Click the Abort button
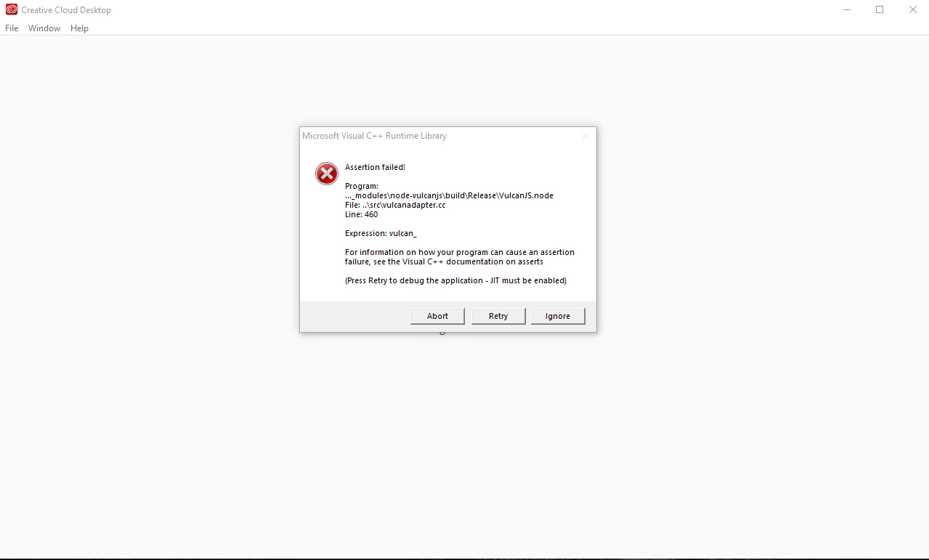Screen dimensions: 929x560 pos(437,316)
